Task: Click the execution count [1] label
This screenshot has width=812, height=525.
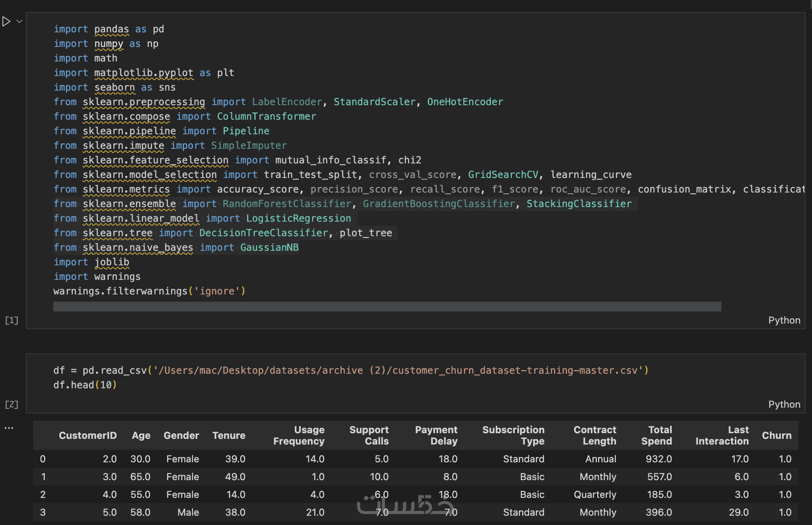Action: (12, 320)
